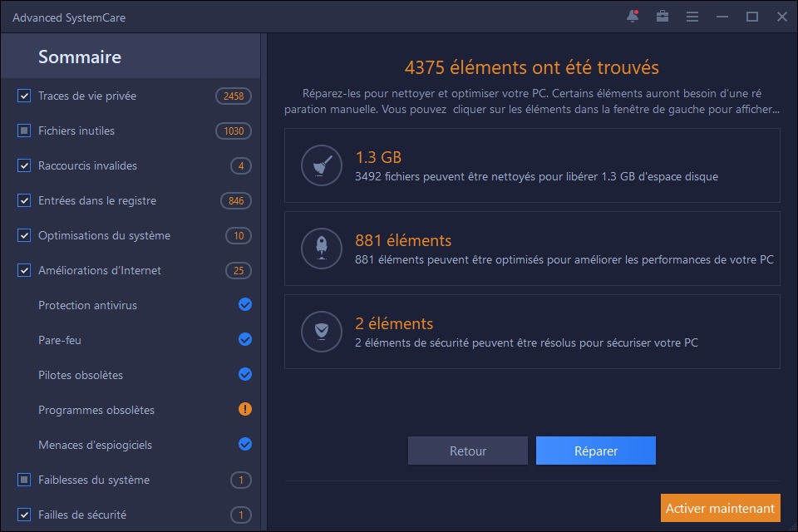Open the toolbox briefcase icon

(x=663, y=17)
